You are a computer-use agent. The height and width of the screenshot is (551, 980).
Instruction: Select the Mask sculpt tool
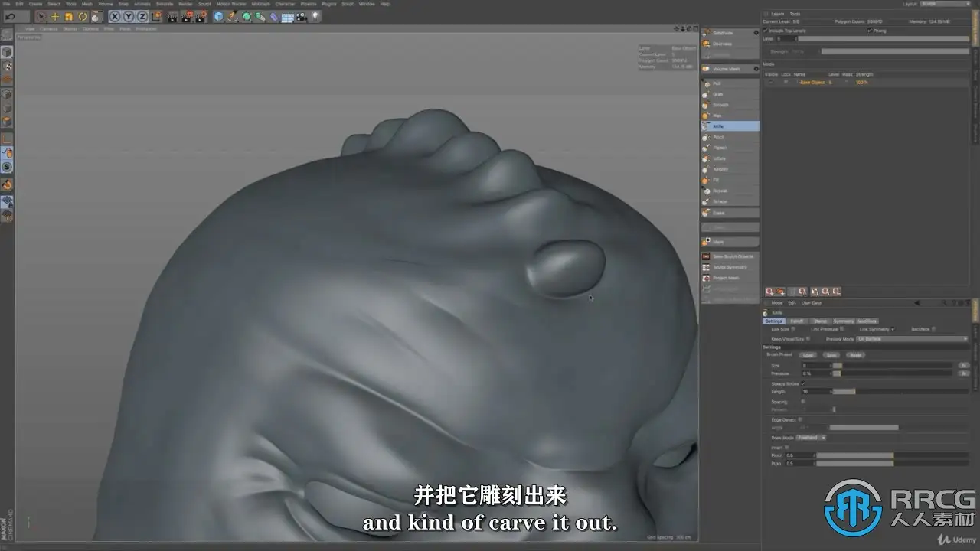pyautogui.click(x=730, y=242)
